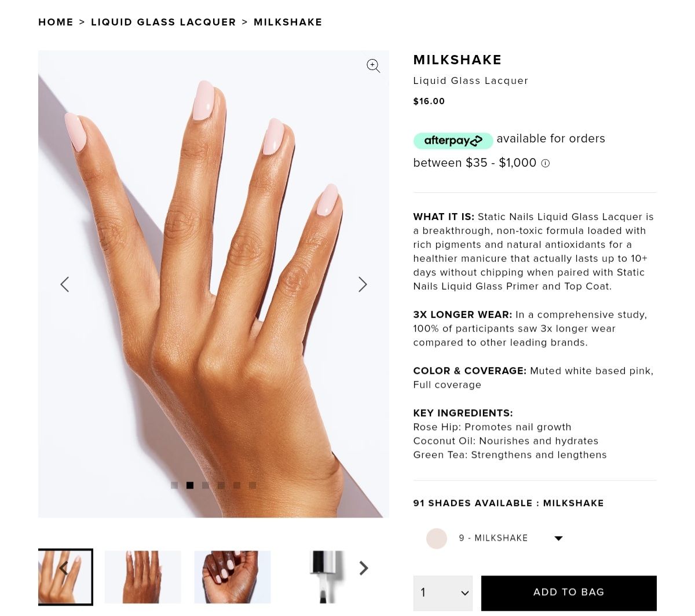Open the 9 - Milkshake shade dropdown
Image resolution: width=695 pixels, height=616 pixels.
pos(495,538)
